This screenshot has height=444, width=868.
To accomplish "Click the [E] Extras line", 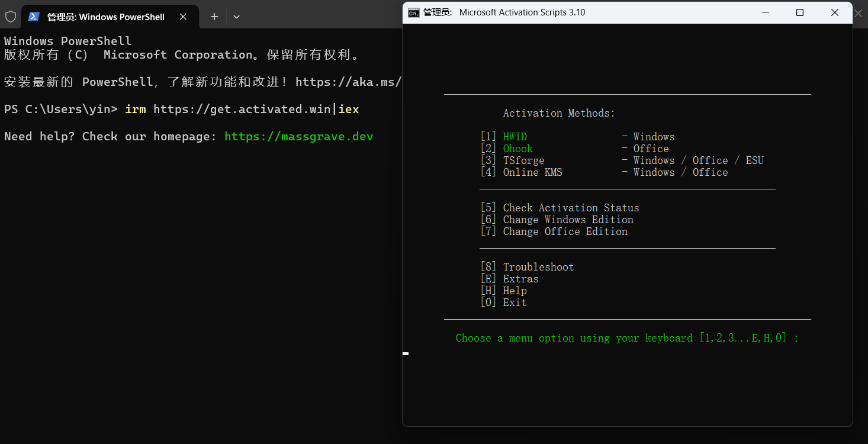I will click(x=510, y=279).
